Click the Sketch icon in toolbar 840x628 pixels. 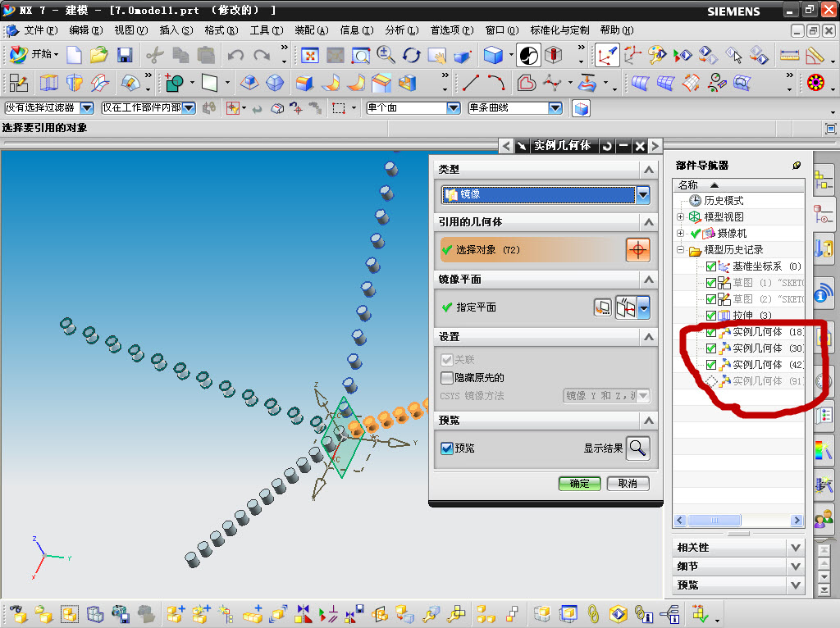[19, 83]
